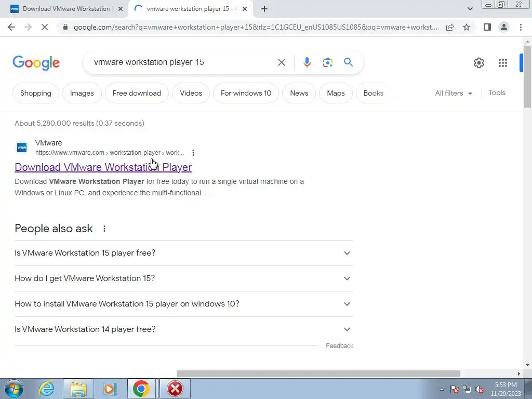
Task: Open the Chrome profile menu
Action: click(x=504, y=27)
